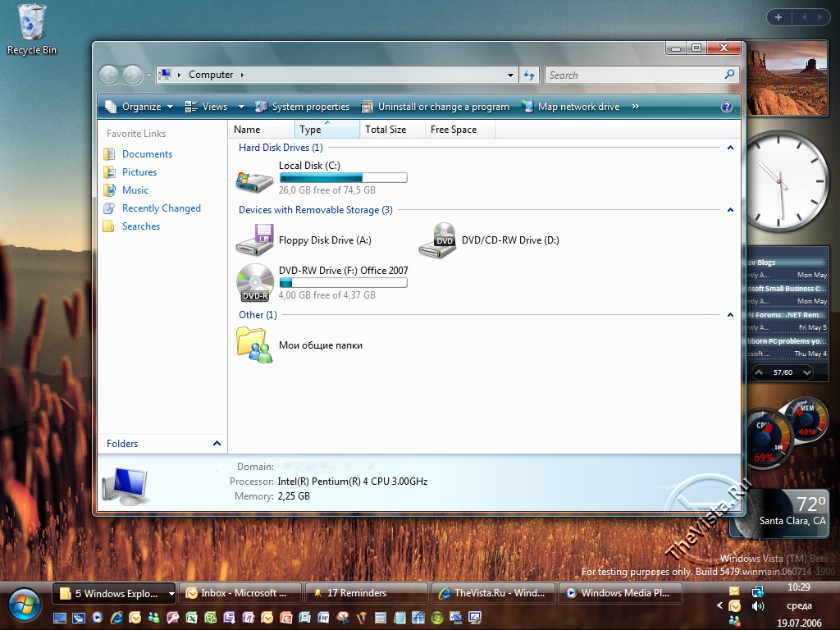Click the Search input field
The height and width of the screenshot is (630, 840).
click(633, 75)
